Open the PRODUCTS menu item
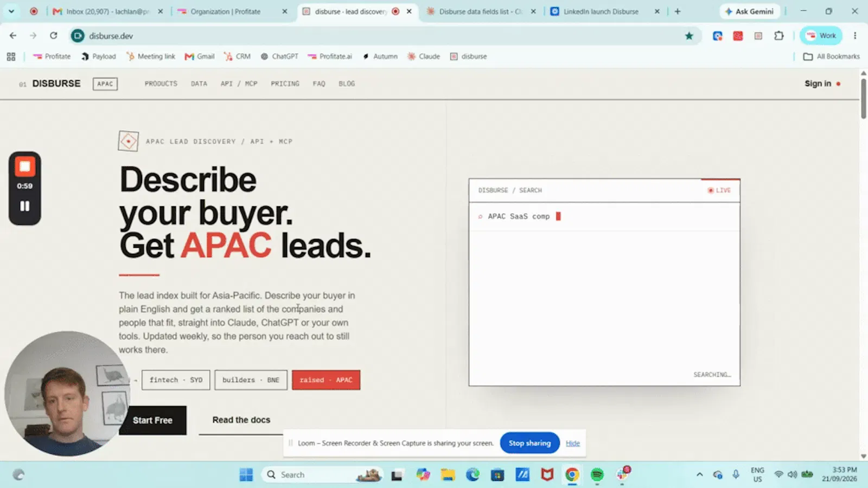This screenshot has width=868, height=488. coord(161,84)
